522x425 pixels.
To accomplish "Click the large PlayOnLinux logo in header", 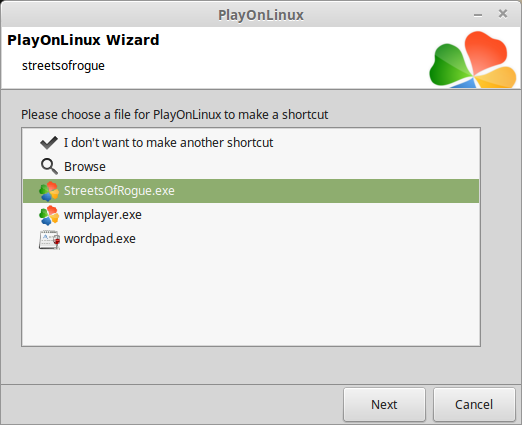I will click(x=472, y=60).
